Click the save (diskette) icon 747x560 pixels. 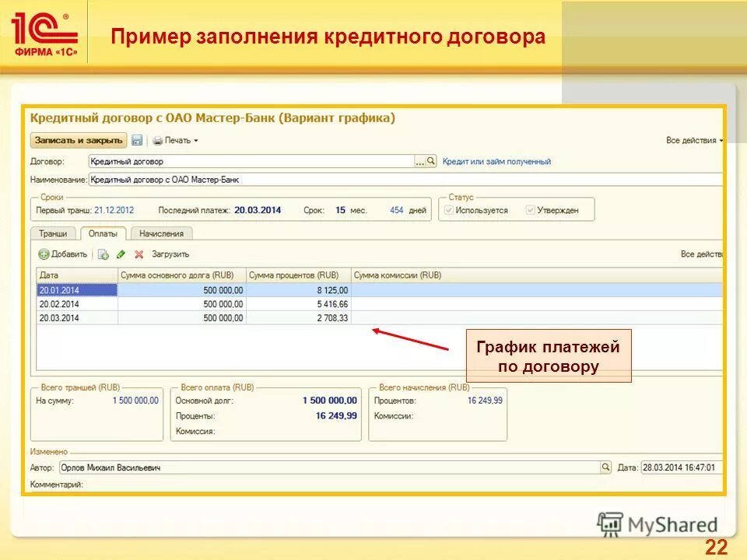139,142
